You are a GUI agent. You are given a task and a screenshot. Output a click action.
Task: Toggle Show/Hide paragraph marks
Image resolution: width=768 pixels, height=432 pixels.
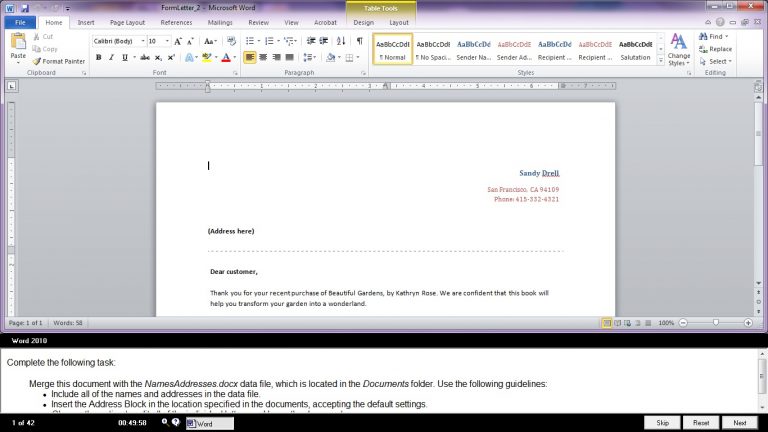click(x=359, y=41)
